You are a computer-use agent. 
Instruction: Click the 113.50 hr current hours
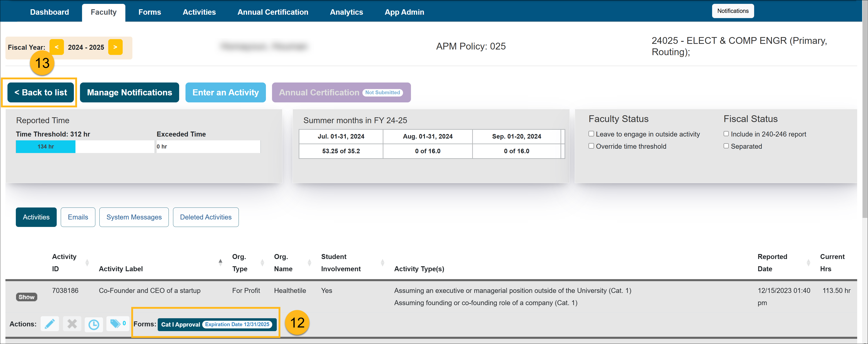point(836,290)
